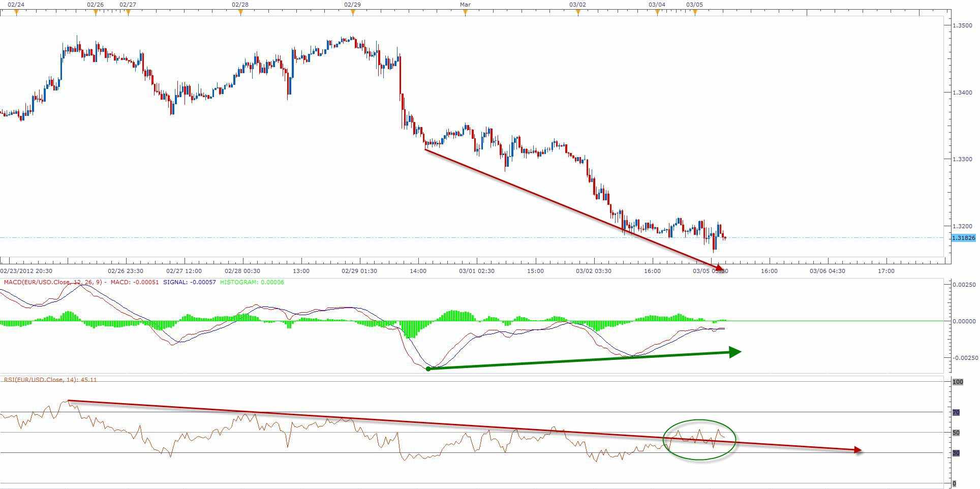Viewport: 980px width, 489px height.
Task: Click the 02/23/2012 20:30 time axis label
Action: 26,271
